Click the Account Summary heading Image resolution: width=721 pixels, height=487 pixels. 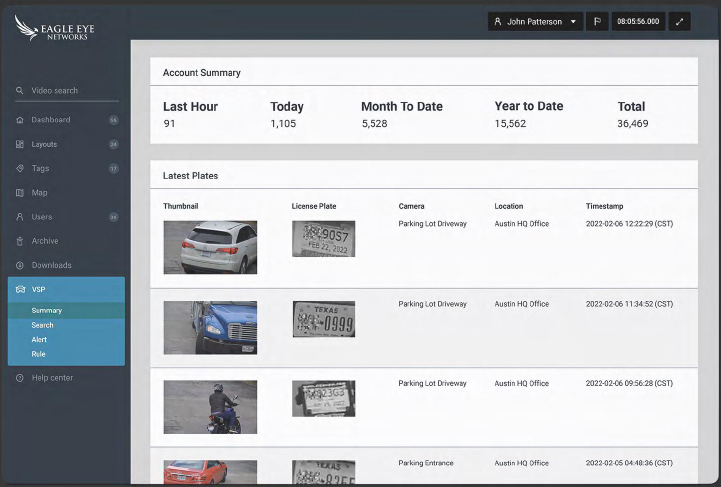pyautogui.click(x=201, y=73)
